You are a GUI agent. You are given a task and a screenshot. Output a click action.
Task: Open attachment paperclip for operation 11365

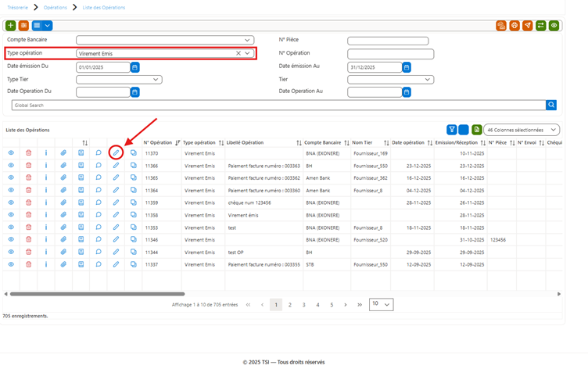pos(63,177)
